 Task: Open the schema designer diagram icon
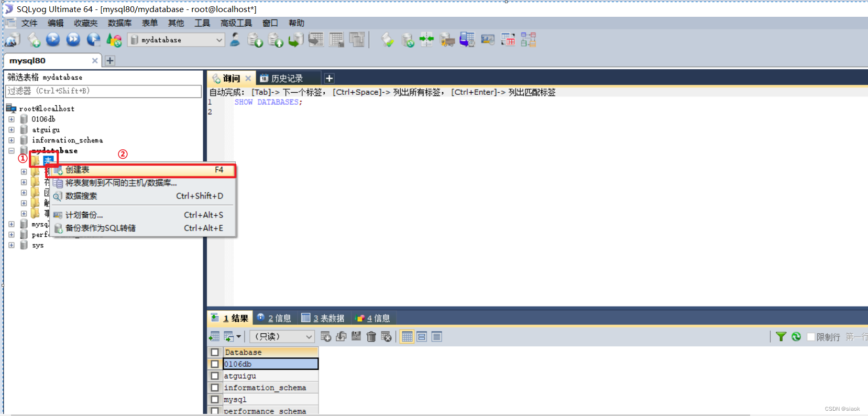pyautogui.click(x=528, y=40)
